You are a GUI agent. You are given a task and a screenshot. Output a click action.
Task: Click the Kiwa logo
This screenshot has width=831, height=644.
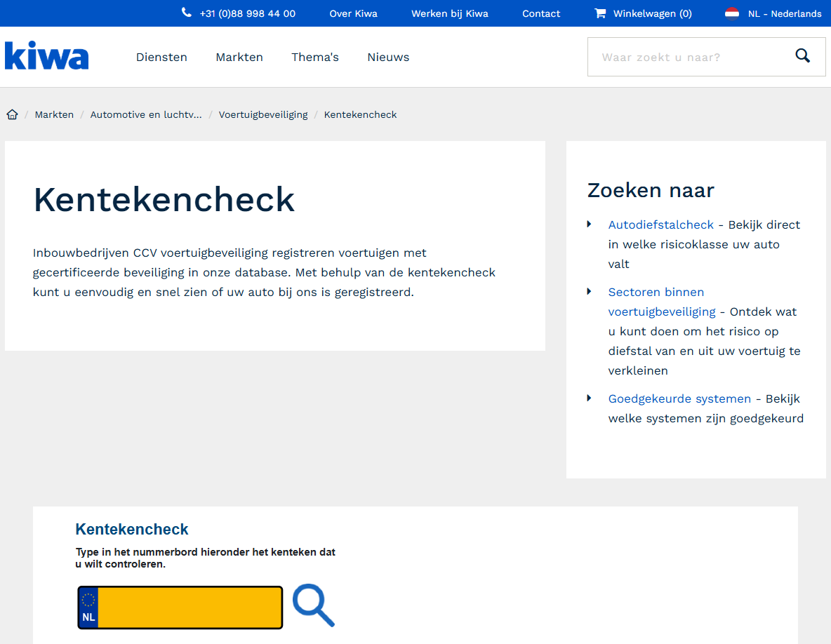click(x=46, y=55)
